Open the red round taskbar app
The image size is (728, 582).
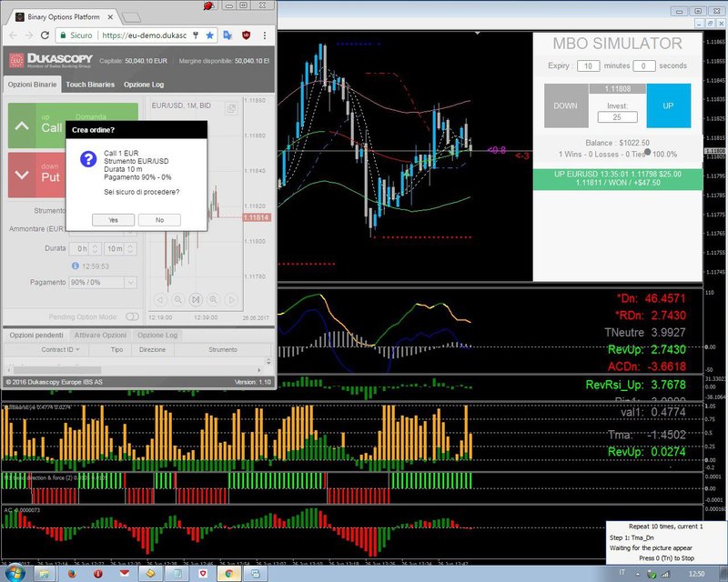98,574
